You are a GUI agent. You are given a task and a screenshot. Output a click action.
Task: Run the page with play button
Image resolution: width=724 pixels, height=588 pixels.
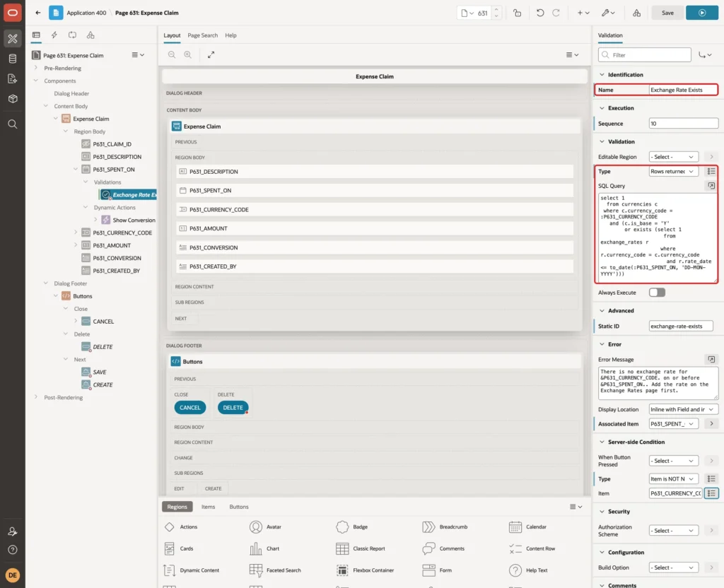(x=702, y=13)
